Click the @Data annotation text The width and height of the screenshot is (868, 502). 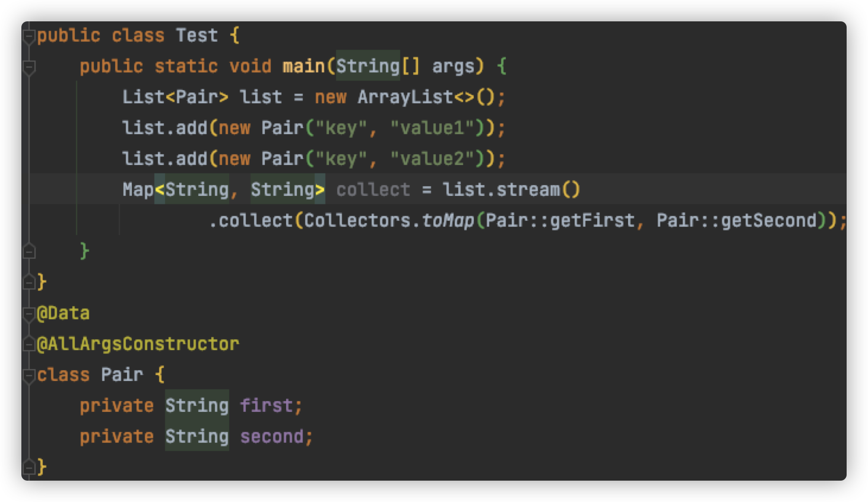(x=65, y=313)
